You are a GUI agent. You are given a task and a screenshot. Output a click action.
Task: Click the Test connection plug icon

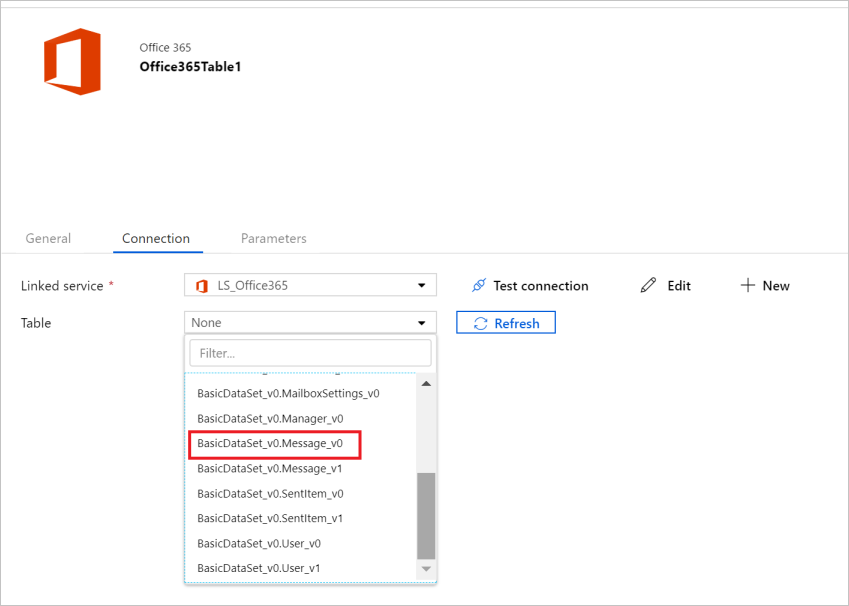[x=479, y=285]
